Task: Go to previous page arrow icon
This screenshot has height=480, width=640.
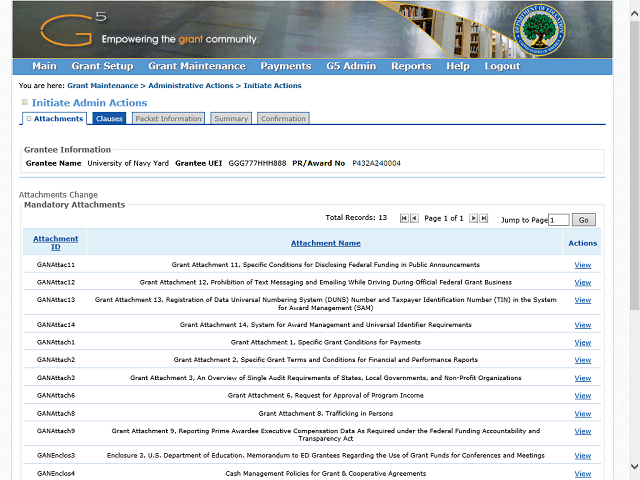Action: coord(414,218)
